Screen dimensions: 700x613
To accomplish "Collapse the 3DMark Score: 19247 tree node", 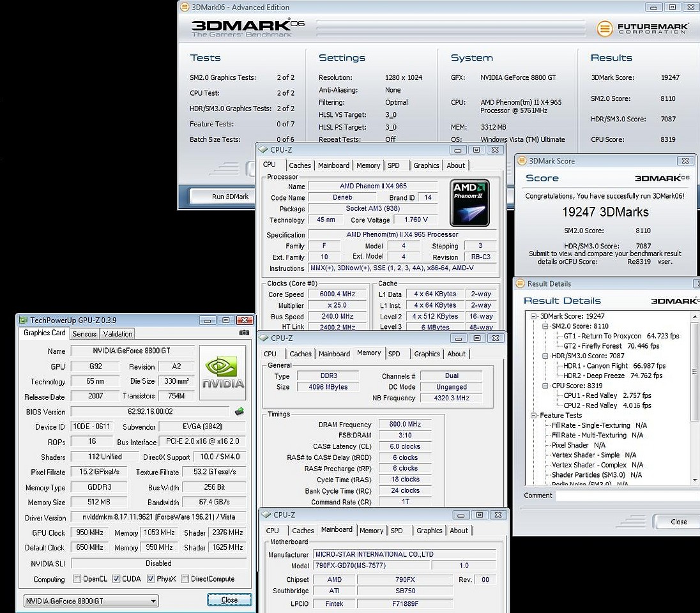I will (533, 316).
